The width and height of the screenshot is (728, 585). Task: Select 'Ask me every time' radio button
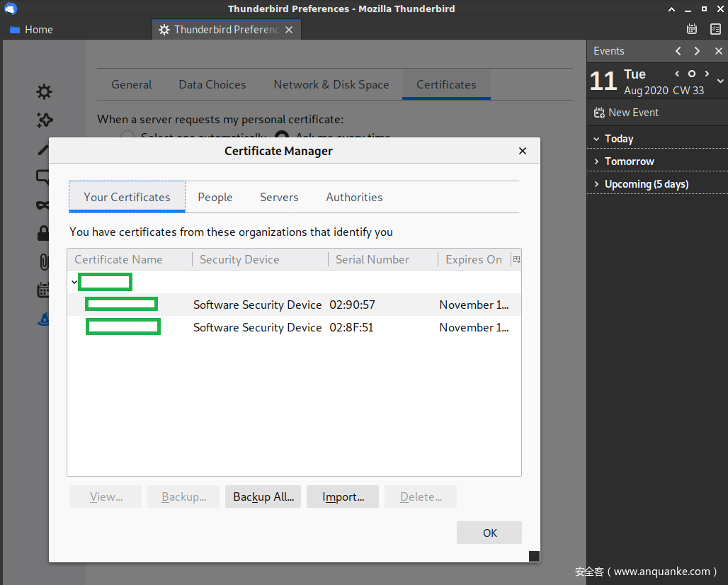click(282, 135)
